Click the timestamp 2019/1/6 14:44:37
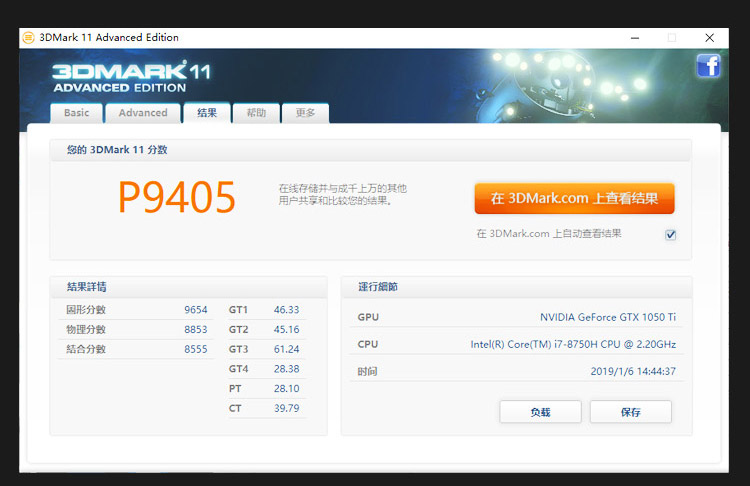 [x=633, y=371]
